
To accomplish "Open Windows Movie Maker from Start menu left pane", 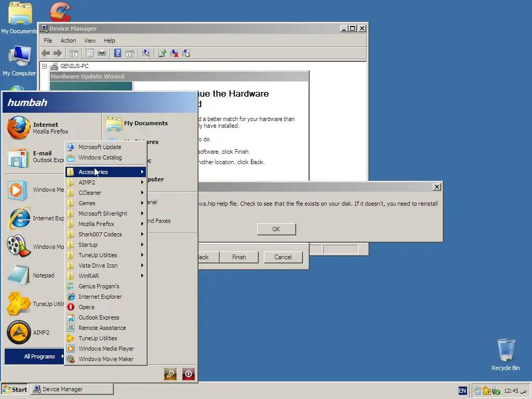I will [35, 247].
